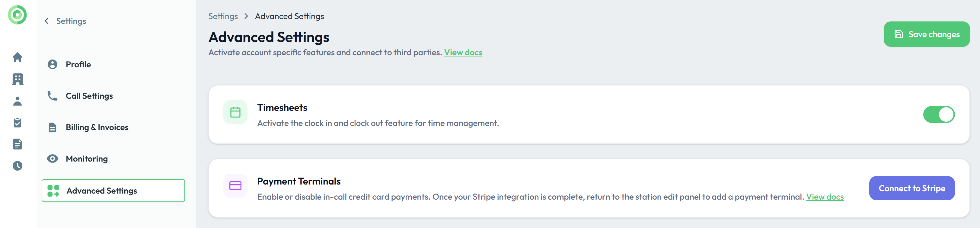Click the Payment Terminals card icon
The width and height of the screenshot is (980, 228).
235,186
